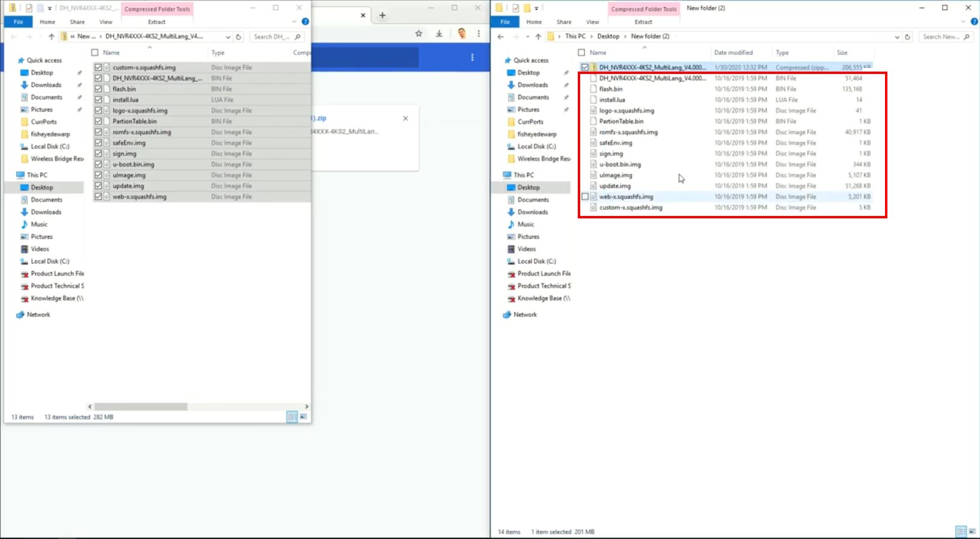Sort by Date modified in the right window

click(x=733, y=52)
